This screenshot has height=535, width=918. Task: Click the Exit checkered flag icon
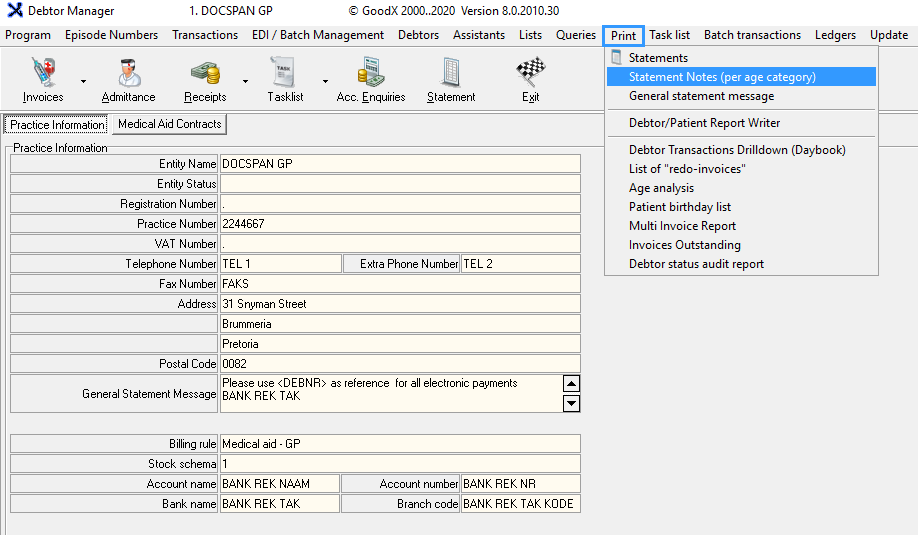point(530,73)
